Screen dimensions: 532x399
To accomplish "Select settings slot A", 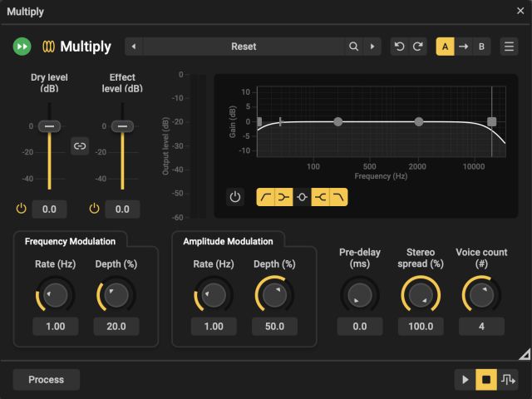I will tap(446, 47).
